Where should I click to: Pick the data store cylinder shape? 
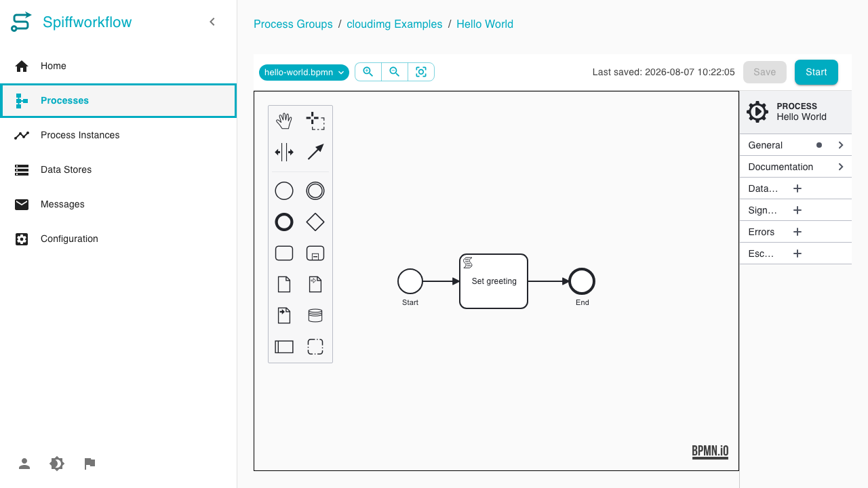315,315
